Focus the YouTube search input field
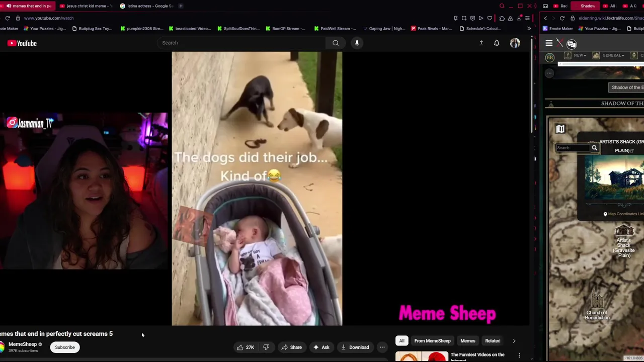The width and height of the screenshot is (644, 362). (242, 43)
